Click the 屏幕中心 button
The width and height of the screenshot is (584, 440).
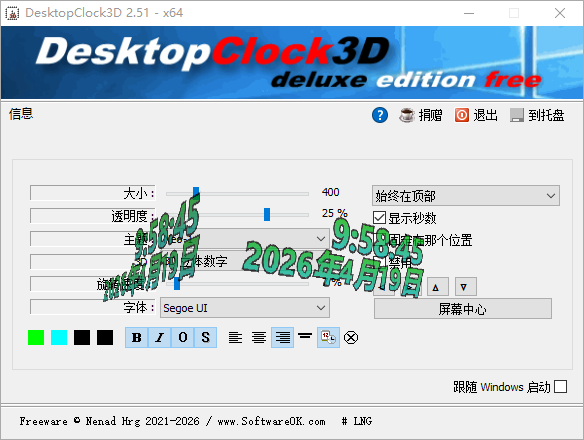point(463,308)
